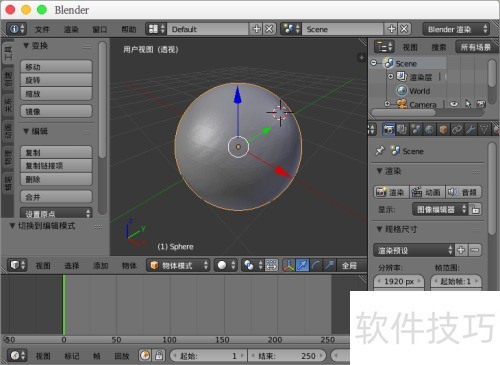Image resolution: width=500 pixels, height=365 pixels.
Task: Click the remove render preset minus icon
Action: (x=475, y=250)
